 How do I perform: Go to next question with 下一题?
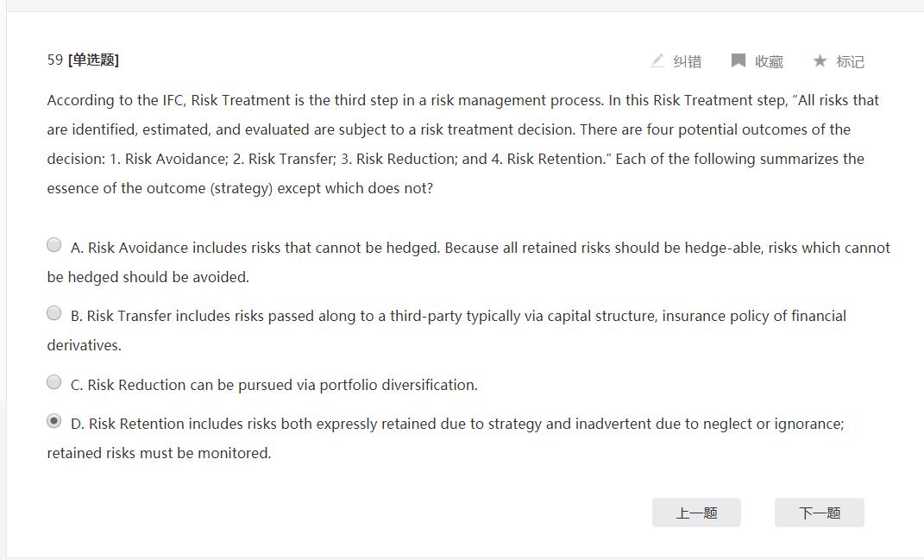tap(819, 513)
